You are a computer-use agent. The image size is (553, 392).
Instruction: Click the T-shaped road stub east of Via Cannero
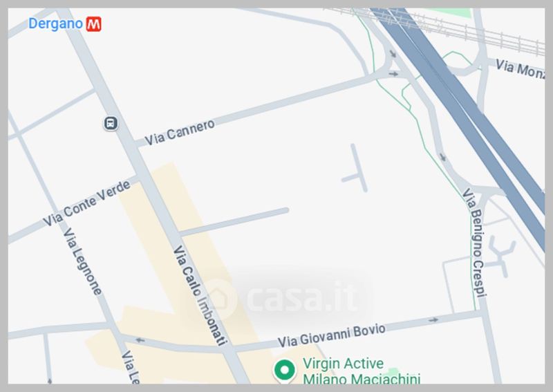click(355, 168)
